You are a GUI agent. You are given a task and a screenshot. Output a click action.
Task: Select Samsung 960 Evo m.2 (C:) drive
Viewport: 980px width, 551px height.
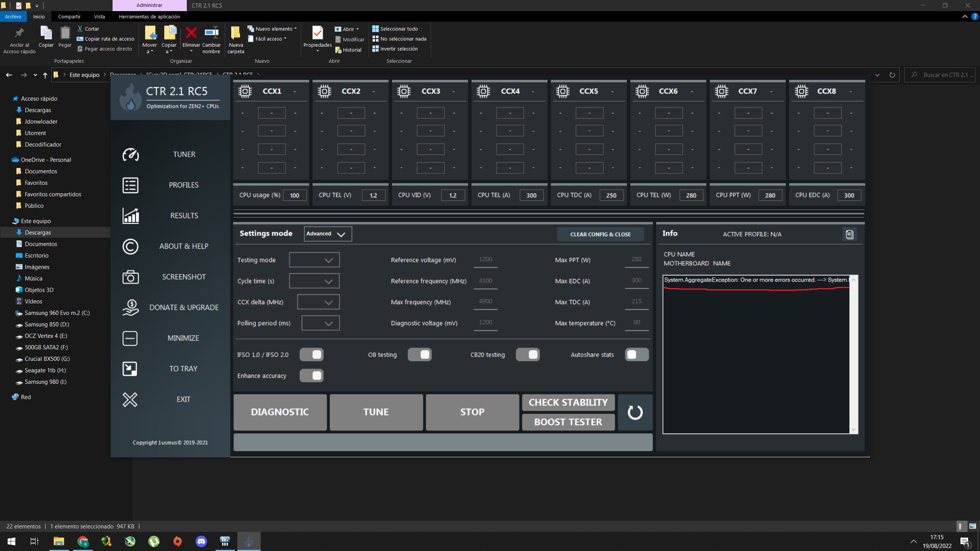point(57,313)
